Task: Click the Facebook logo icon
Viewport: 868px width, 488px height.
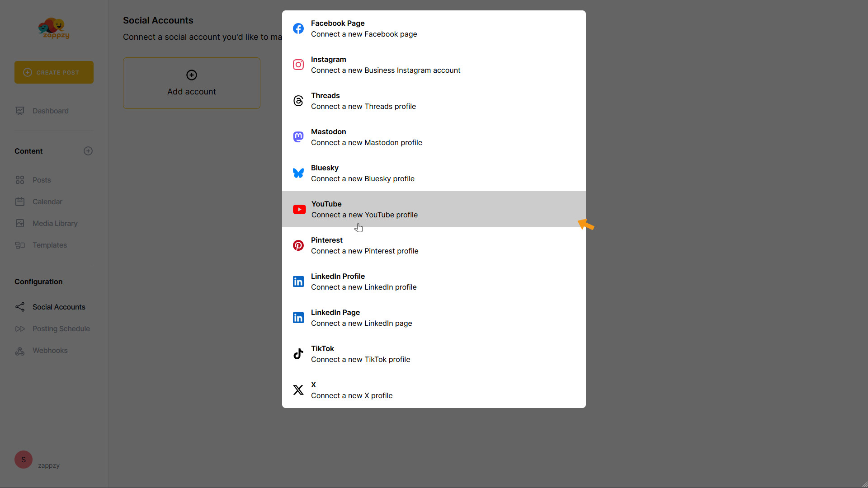Action: click(x=298, y=28)
